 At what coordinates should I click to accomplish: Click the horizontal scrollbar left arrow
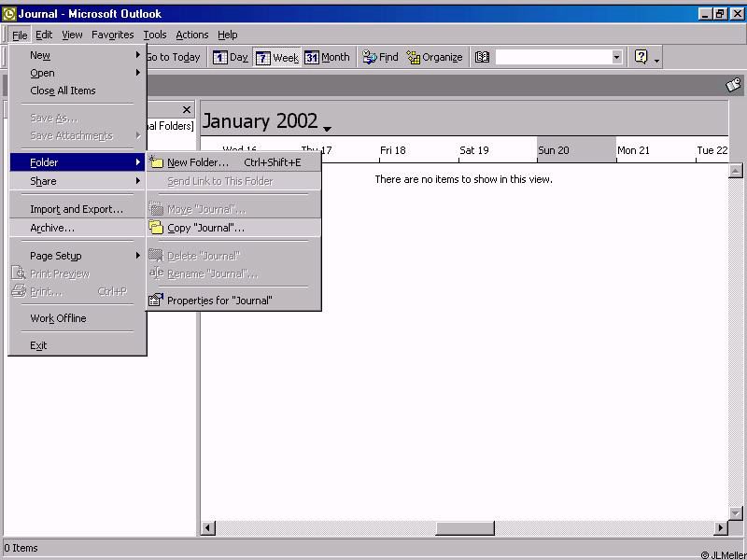[x=208, y=527]
